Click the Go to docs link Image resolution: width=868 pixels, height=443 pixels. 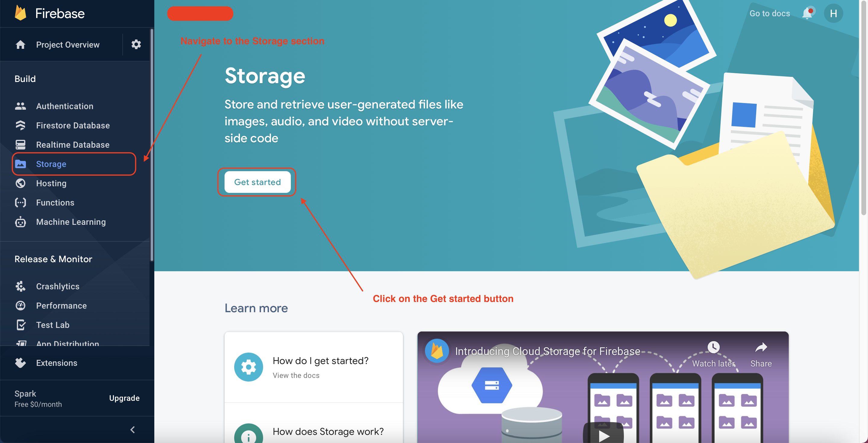click(x=770, y=13)
